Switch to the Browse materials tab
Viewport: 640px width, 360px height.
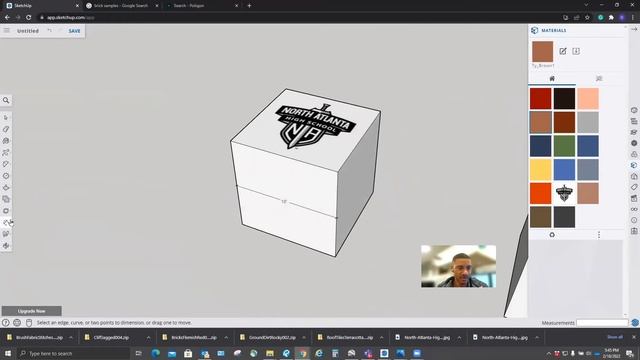click(599, 78)
